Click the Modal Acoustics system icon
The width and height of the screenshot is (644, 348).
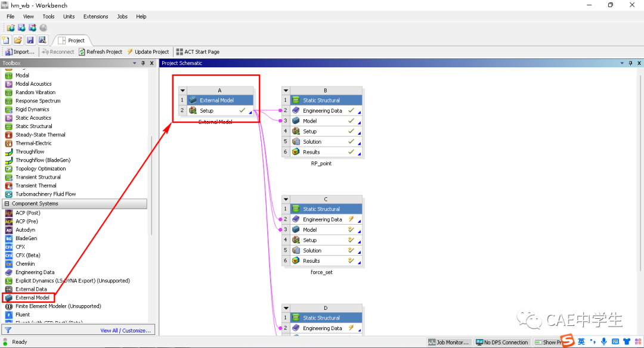(x=8, y=83)
